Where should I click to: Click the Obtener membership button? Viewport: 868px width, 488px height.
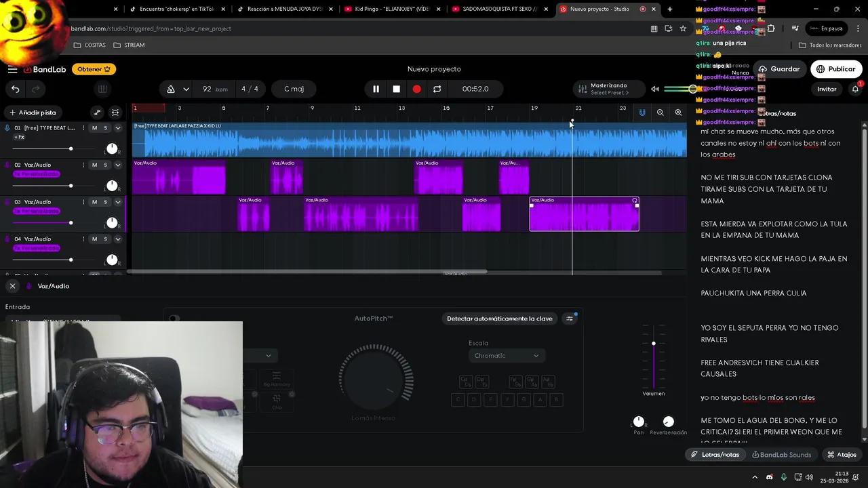tap(94, 69)
